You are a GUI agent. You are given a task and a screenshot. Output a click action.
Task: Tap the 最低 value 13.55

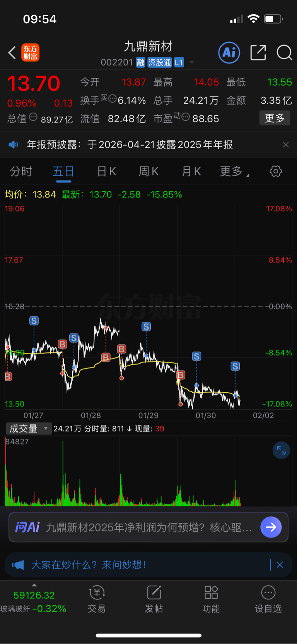280,82
